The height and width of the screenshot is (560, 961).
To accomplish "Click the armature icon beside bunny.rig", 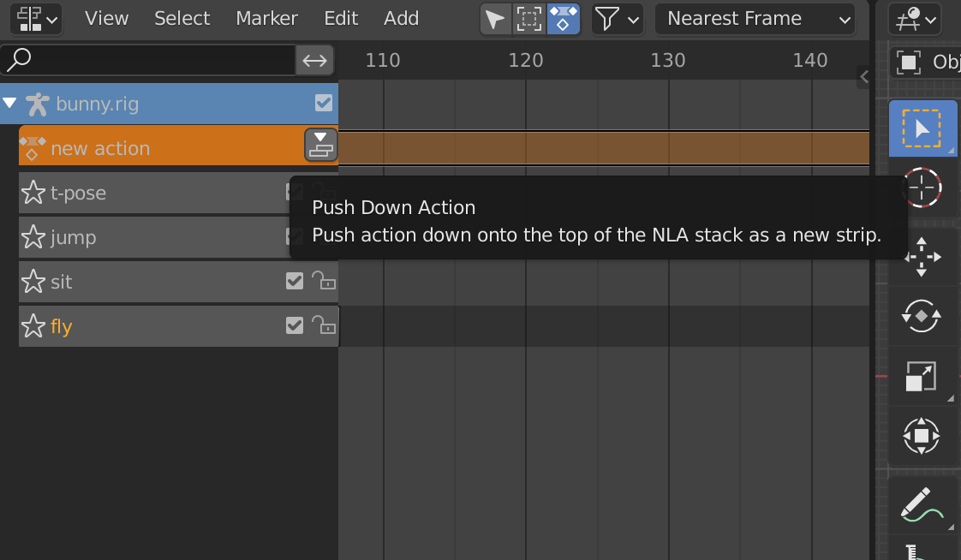I will [x=38, y=103].
